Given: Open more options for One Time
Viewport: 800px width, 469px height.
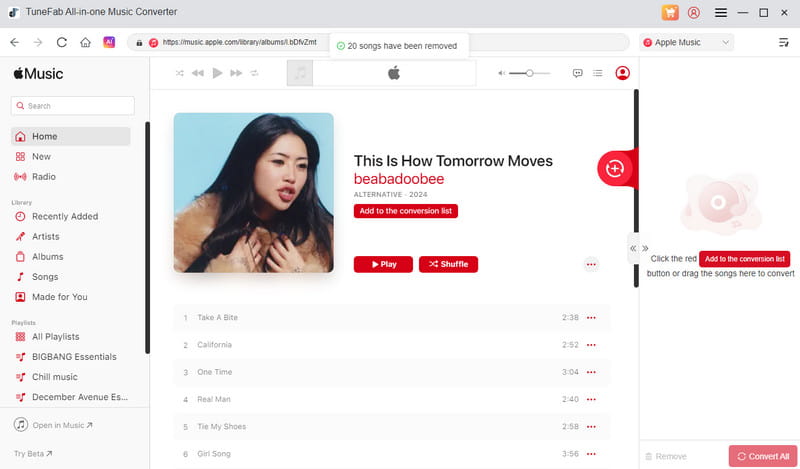Looking at the screenshot, I should point(591,372).
